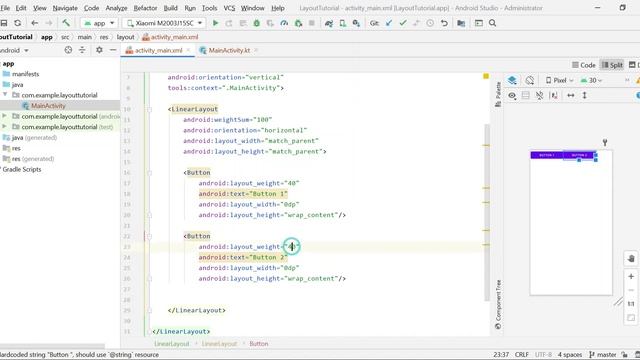This screenshot has height=360, width=640.
Task: Sync project with Gradle files icon
Action: click(x=329, y=23)
